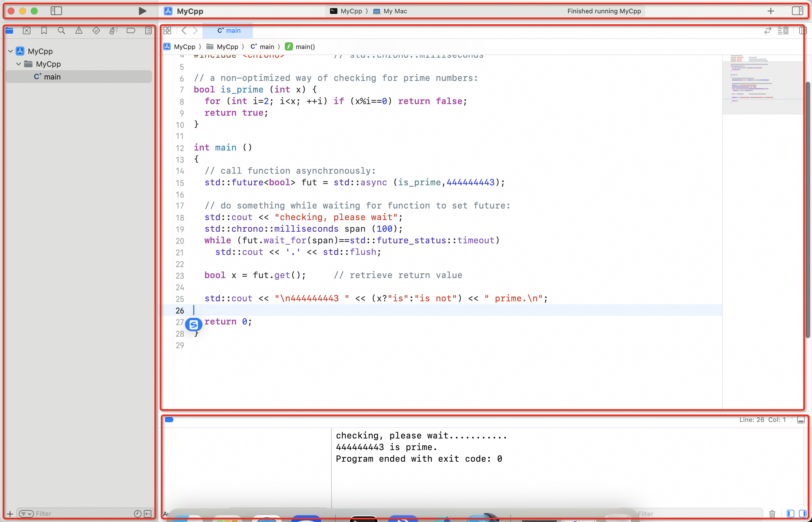The width and height of the screenshot is (812, 522).
Task: Open the Find navigator magnifier icon
Action: [x=61, y=31]
